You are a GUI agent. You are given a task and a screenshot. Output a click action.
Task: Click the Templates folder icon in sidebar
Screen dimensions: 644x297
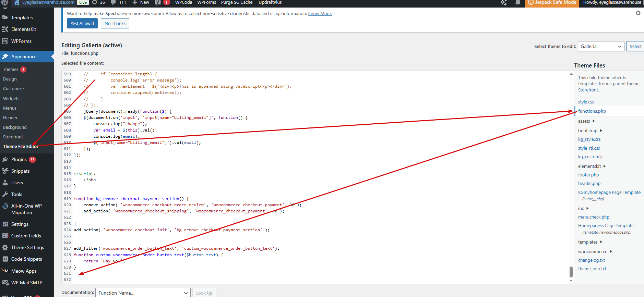pyautogui.click(x=5, y=17)
